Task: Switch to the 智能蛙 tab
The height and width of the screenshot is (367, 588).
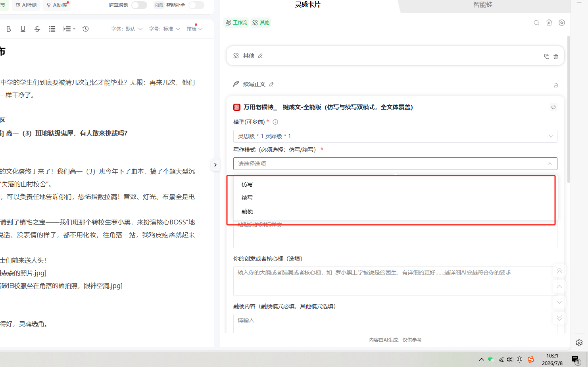Action: [x=483, y=5]
